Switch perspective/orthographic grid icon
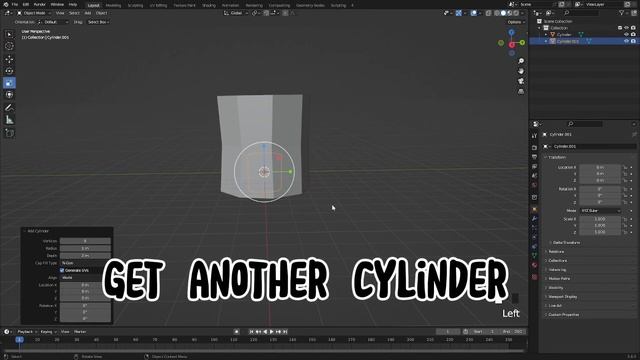This screenshot has width=640, height=360. pos(521,91)
